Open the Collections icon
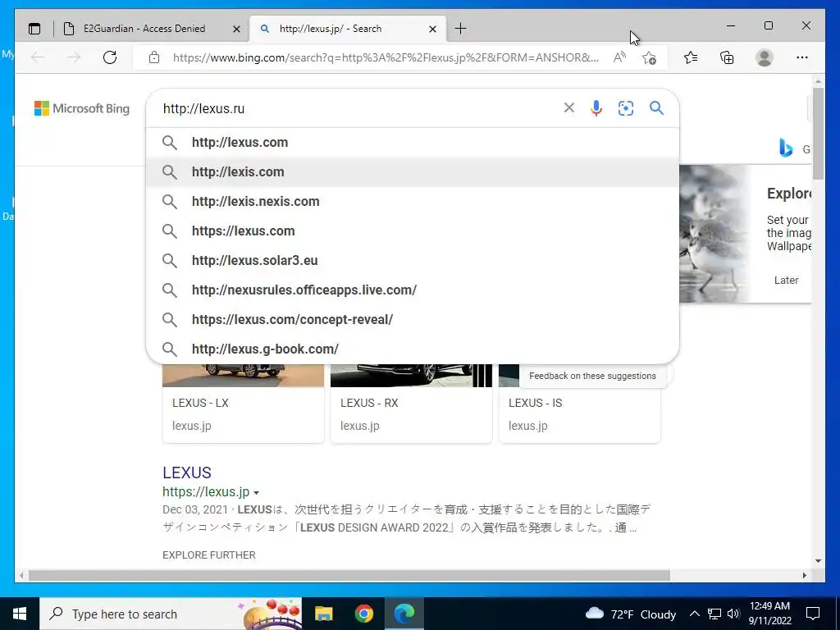Image resolution: width=840 pixels, height=630 pixels. click(727, 57)
